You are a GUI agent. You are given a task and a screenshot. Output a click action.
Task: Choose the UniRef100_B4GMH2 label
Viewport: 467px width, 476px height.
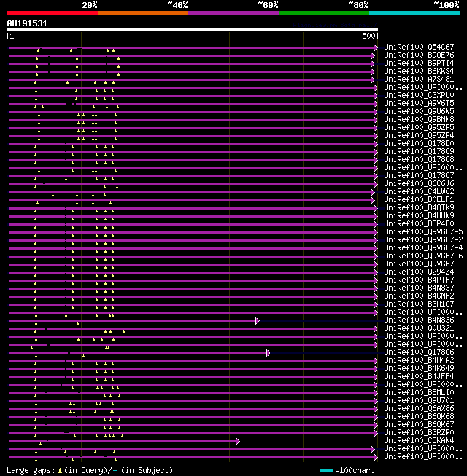pos(419,296)
